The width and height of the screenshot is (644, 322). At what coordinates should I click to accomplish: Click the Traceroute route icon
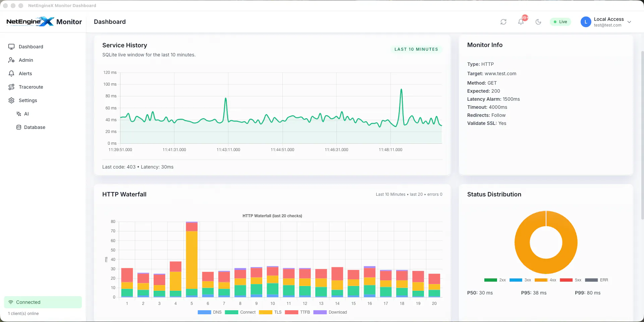point(11,87)
